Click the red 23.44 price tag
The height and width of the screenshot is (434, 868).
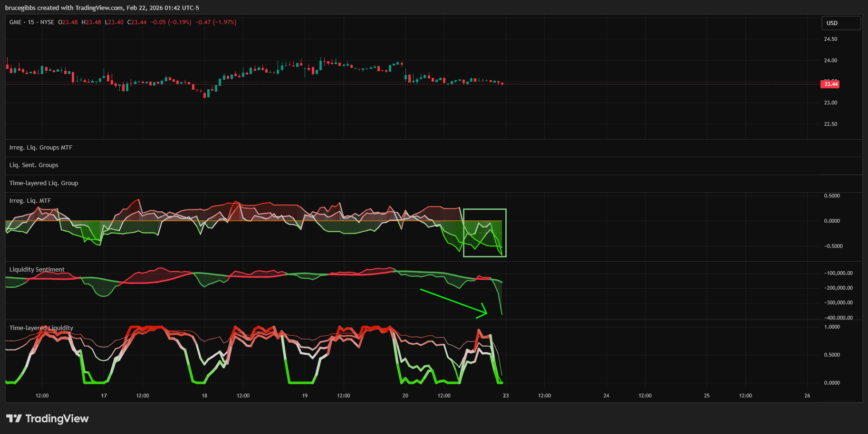pyautogui.click(x=830, y=84)
